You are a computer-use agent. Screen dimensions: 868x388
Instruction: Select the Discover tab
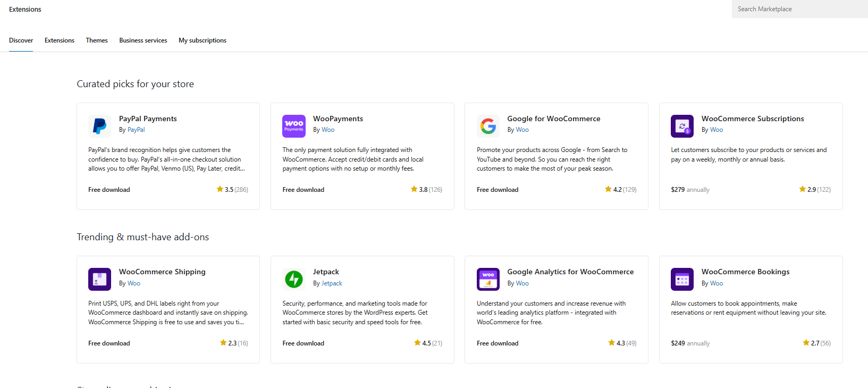point(21,40)
